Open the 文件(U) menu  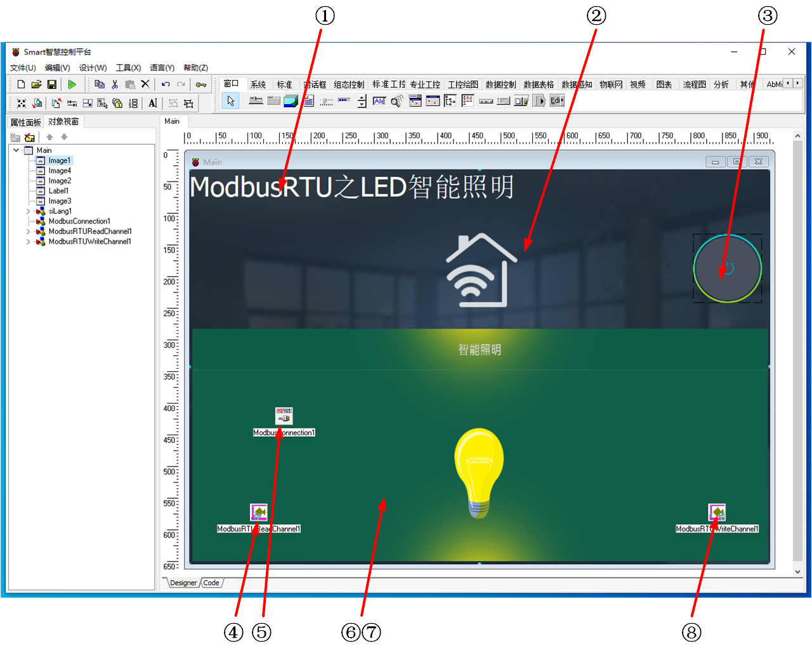point(23,68)
